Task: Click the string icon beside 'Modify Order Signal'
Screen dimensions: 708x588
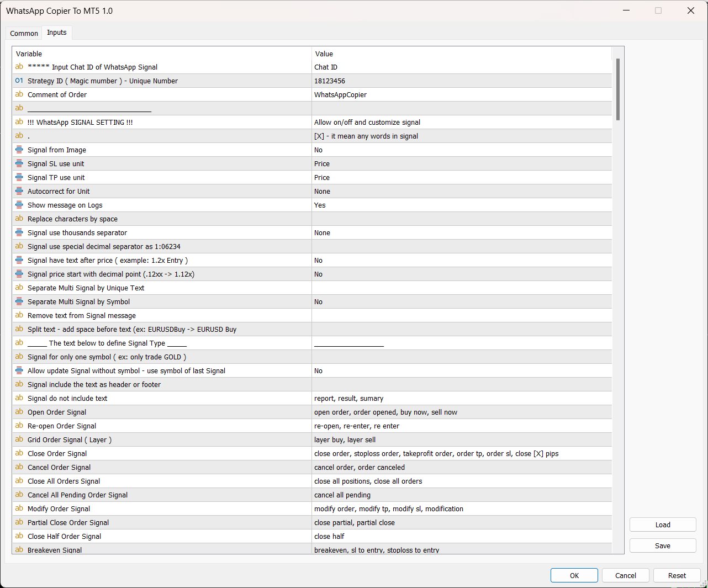Action: click(19, 508)
